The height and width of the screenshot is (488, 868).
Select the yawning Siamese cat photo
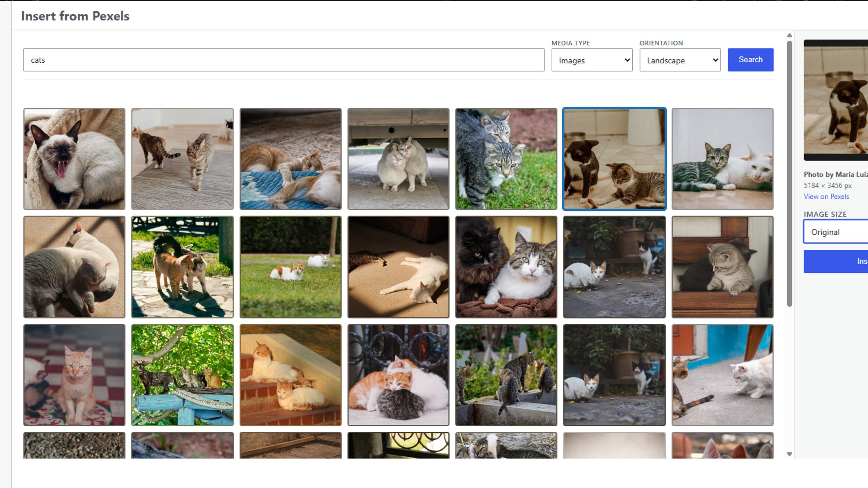[x=74, y=159]
